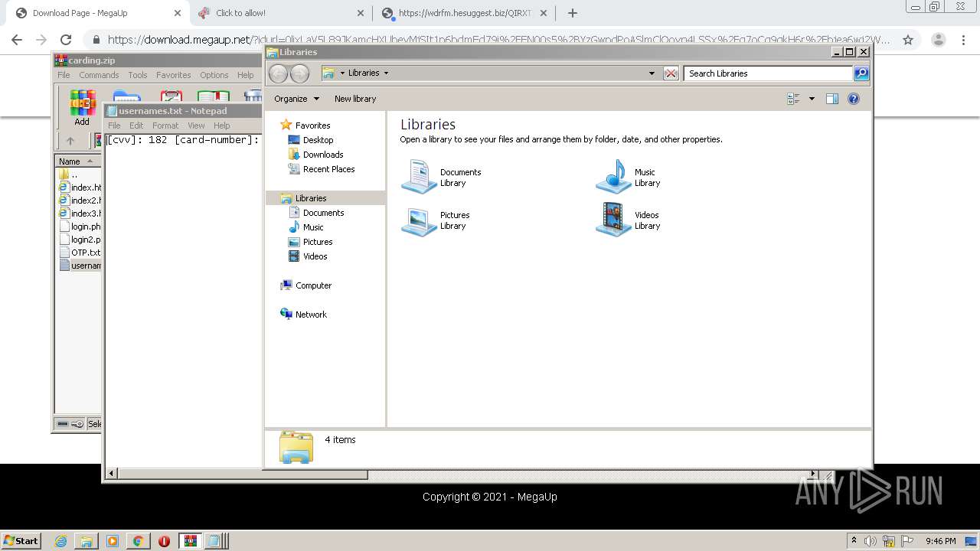Click the WinRAR up-one-level arrow

pyautogui.click(x=70, y=141)
